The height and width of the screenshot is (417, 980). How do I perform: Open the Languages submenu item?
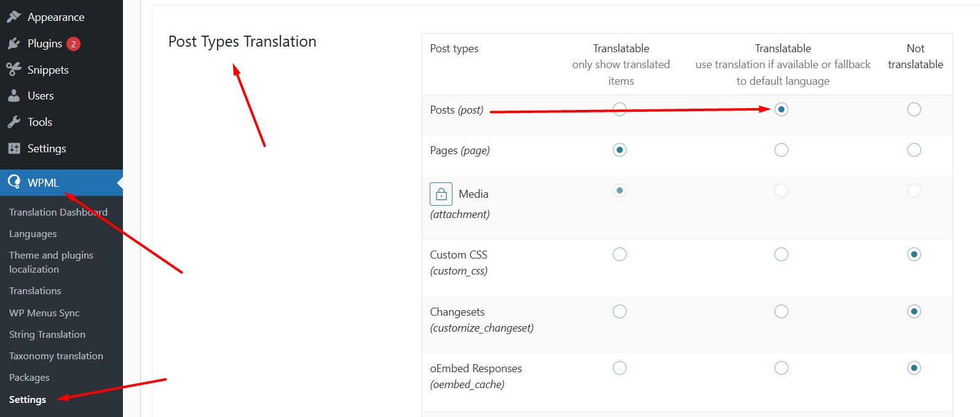[x=33, y=234]
